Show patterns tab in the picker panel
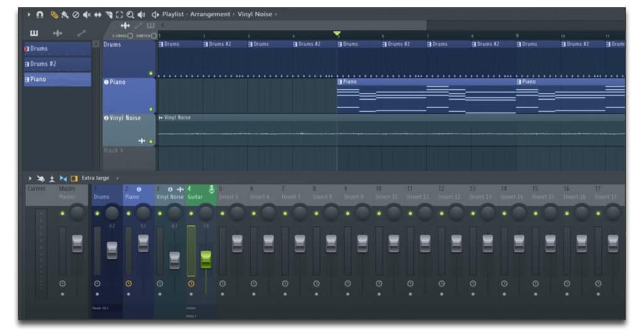Viewport: 644px width, 331px height. tap(34, 33)
